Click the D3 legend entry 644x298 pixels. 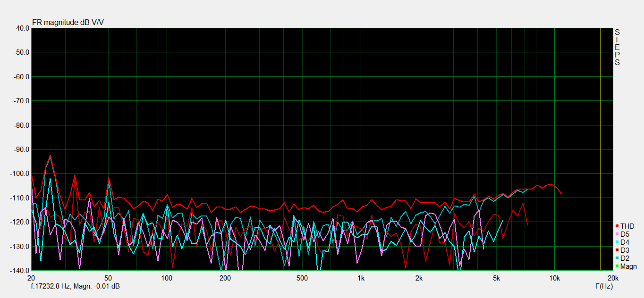point(623,250)
